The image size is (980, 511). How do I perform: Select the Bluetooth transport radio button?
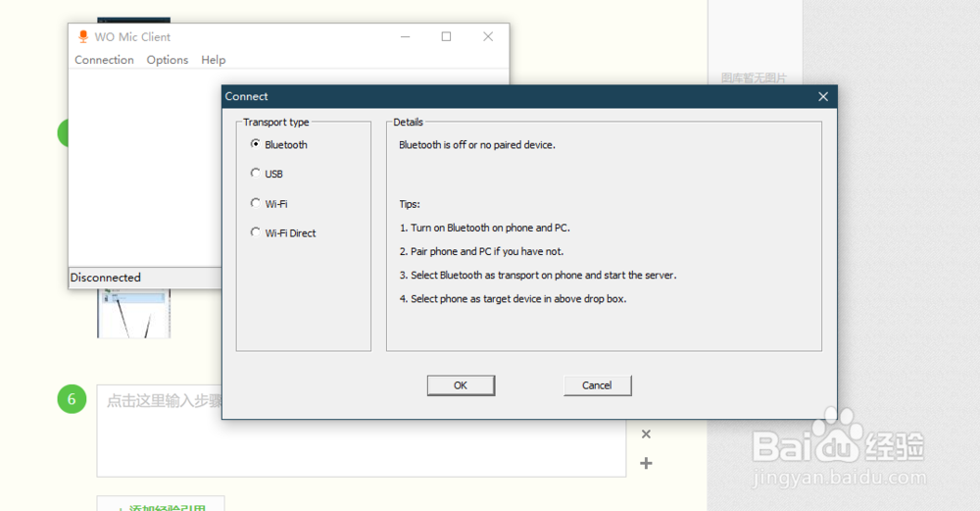[x=256, y=144]
